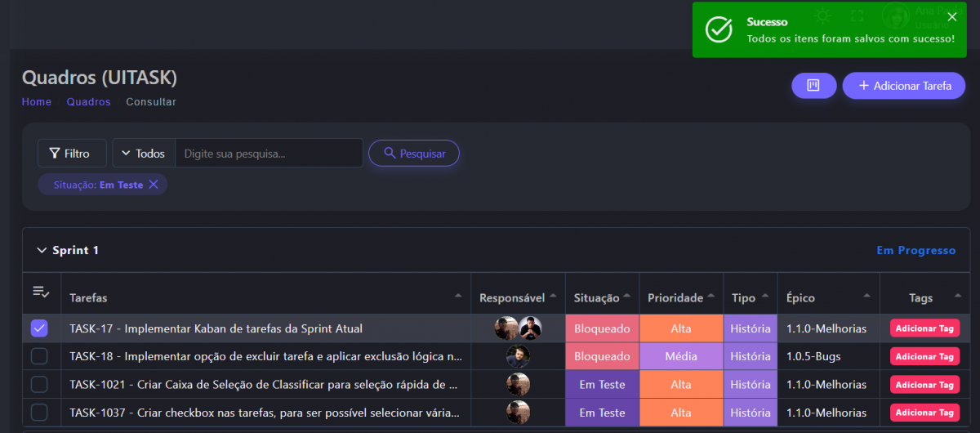Open the Filtro filter options
Viewport: 980px width, 433px height.
tap(71, 154)
